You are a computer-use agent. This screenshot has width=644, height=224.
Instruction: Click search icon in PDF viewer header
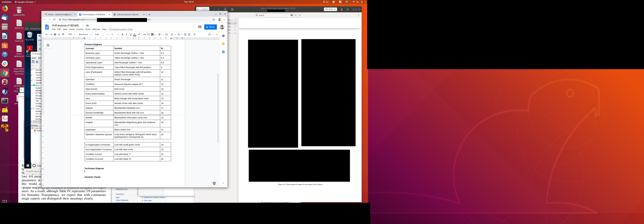(225, 9)
